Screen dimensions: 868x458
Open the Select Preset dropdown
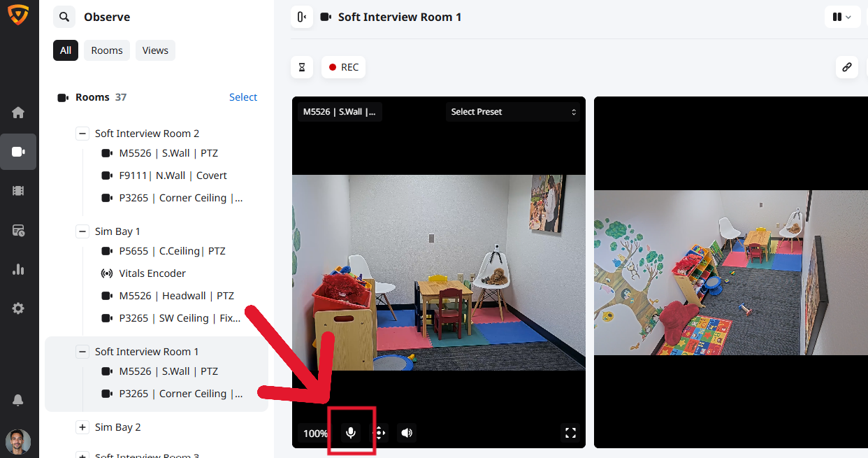pyautogui.click(x=513, y=112)
